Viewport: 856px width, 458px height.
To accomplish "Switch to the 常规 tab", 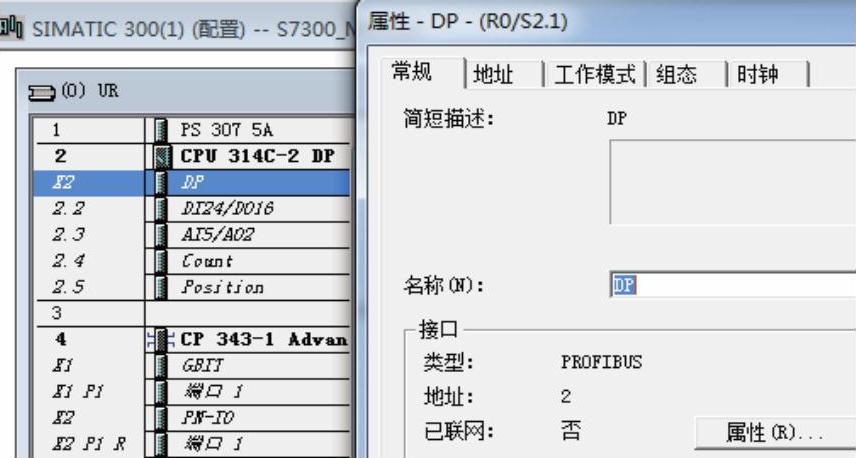I will [412, 72].
